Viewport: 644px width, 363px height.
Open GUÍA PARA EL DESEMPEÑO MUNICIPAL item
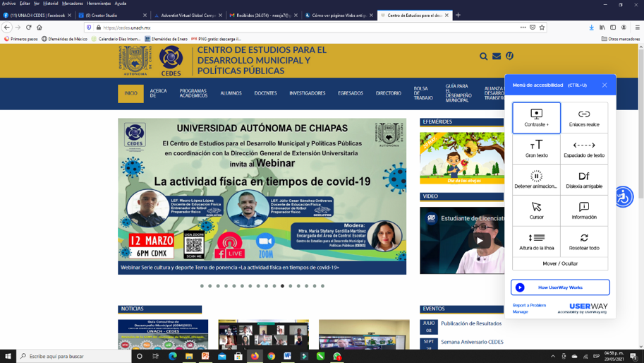click(x=458, y=93)
